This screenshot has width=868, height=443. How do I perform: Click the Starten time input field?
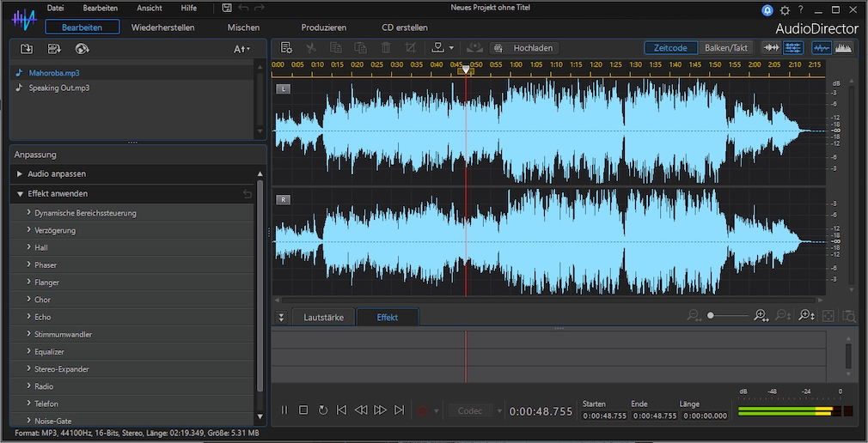pos(604,416)
